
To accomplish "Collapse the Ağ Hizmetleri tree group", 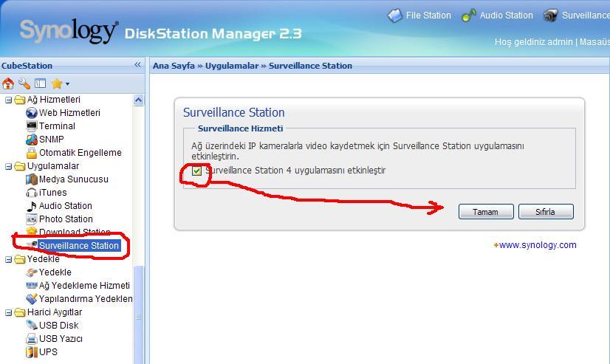I will tap(9, 100).
